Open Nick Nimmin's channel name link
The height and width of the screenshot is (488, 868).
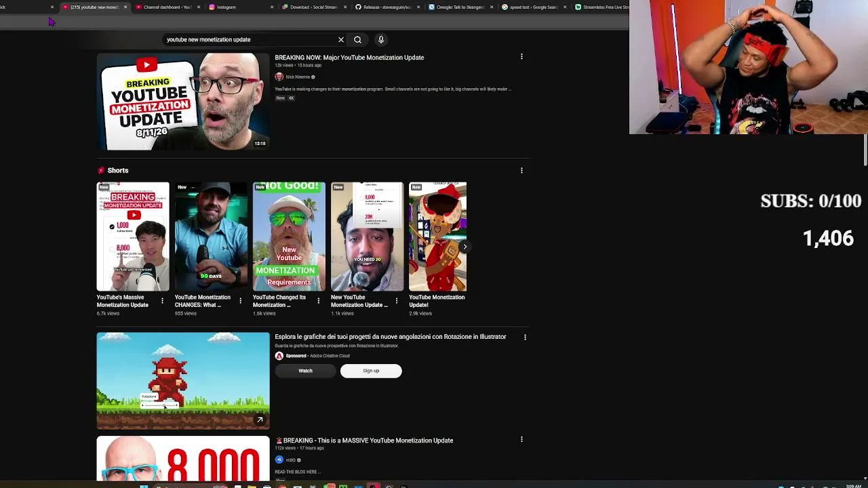tap(298, 77)
